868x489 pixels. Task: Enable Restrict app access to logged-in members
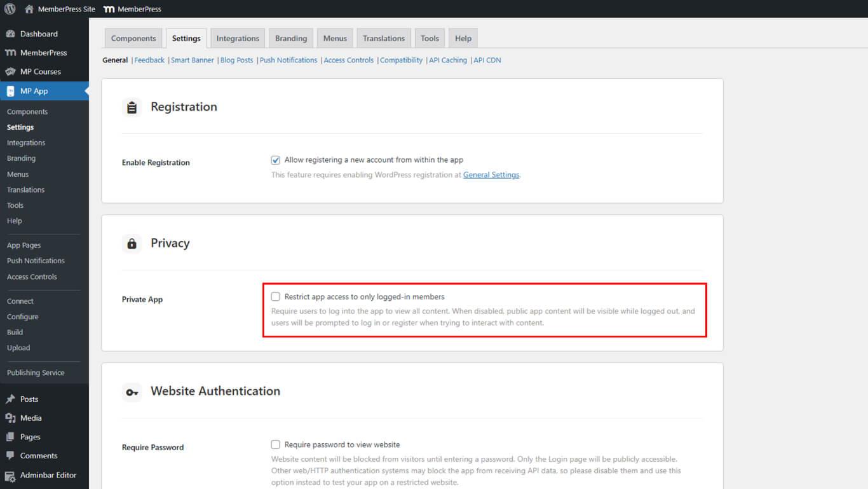(276, 297)
